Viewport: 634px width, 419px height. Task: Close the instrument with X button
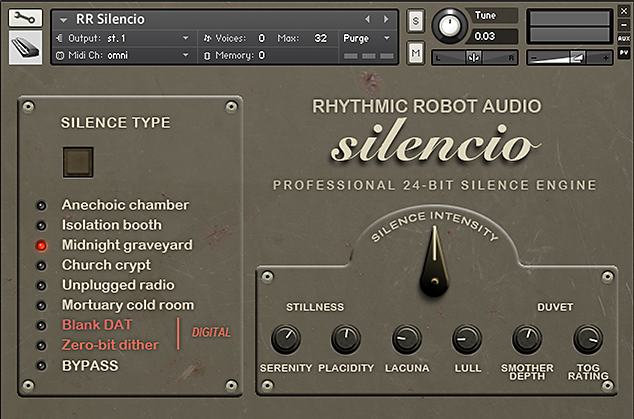pos(624,12)
